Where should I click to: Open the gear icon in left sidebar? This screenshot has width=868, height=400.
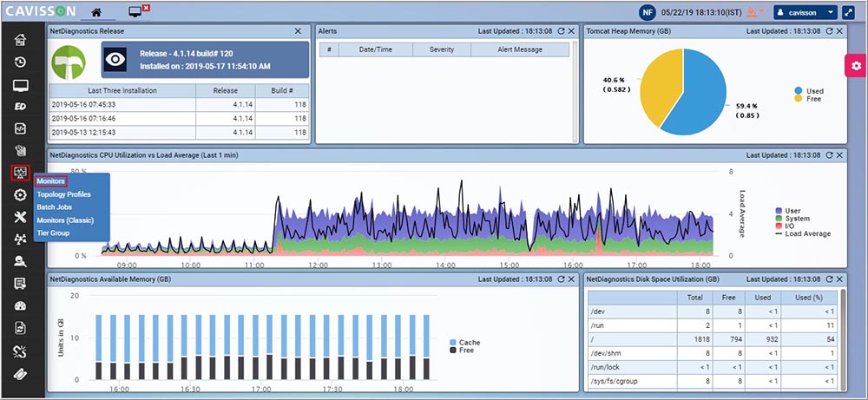coord(21,194)
